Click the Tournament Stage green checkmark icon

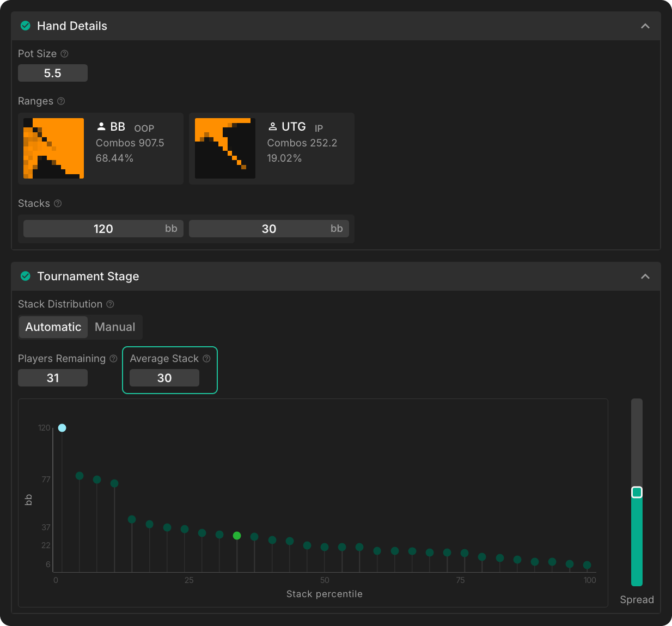25,276
